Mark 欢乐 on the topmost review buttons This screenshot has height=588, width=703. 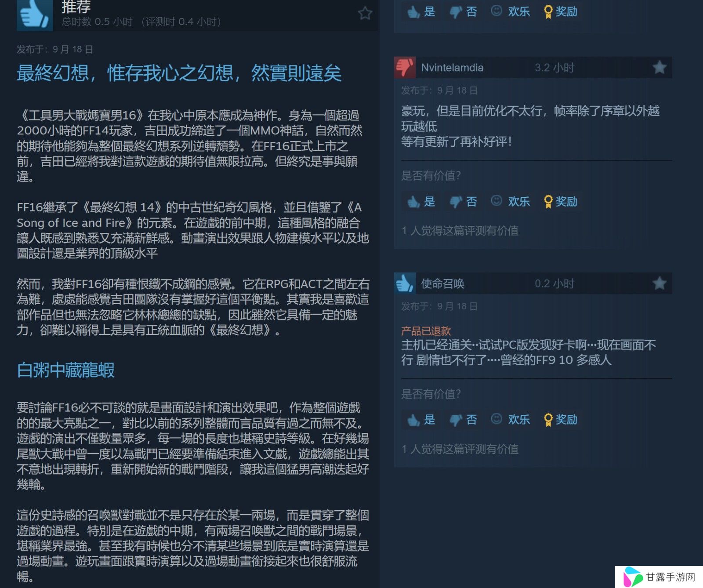[511, 11]
